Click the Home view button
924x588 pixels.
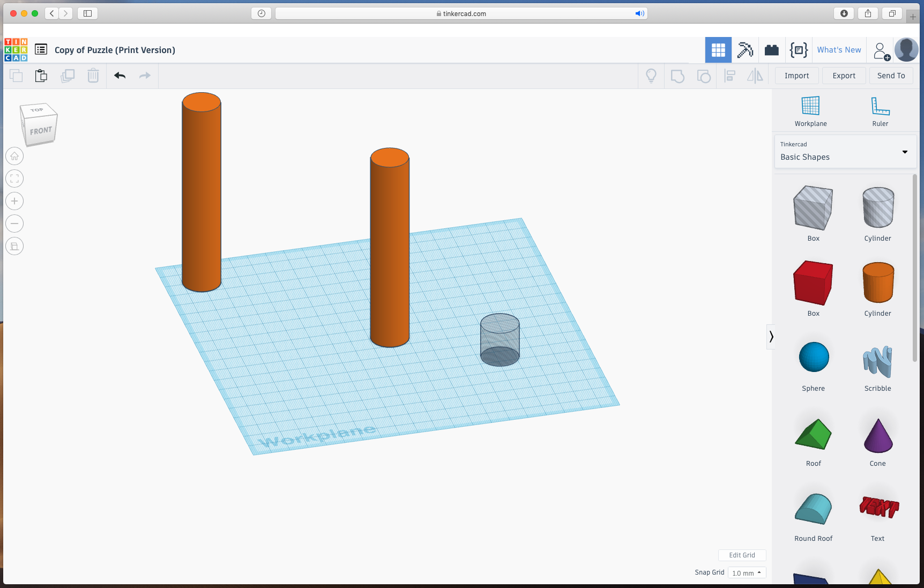tap(14, 156)
